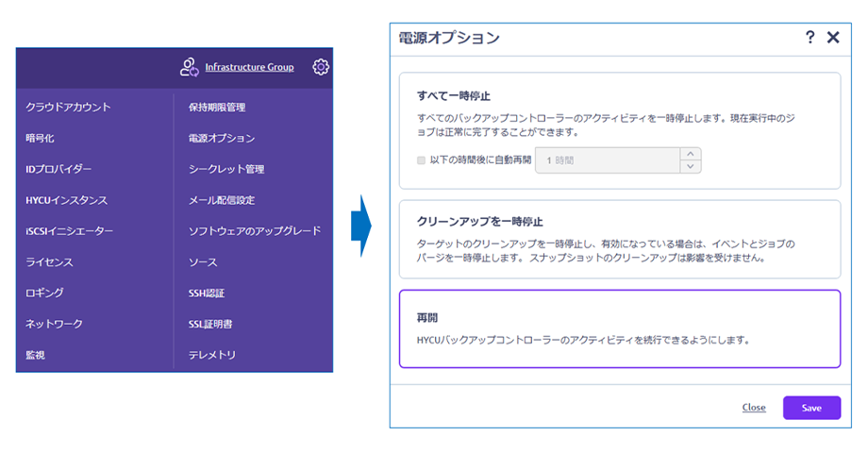Open iSCSIイニシエーター menu item

point(69,231)
